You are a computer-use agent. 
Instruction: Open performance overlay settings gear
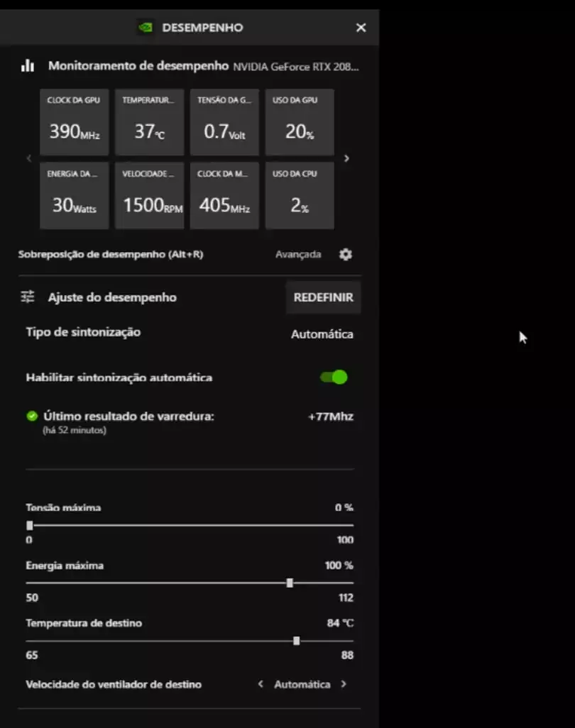click(346, 254)
